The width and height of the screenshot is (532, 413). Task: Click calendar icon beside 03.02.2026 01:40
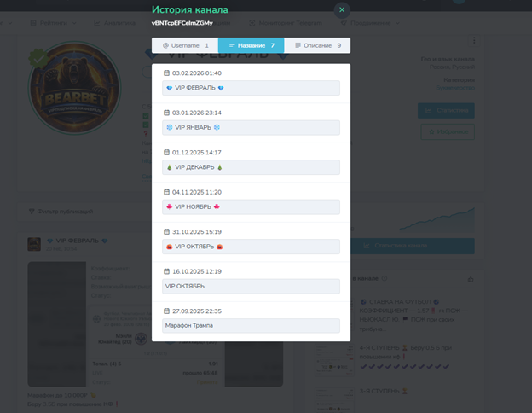166,73
